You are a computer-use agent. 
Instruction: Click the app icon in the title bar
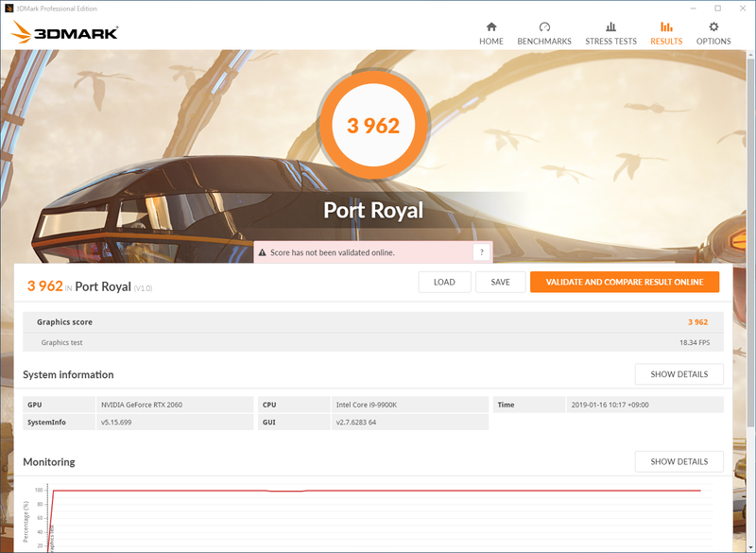[x=9, y=8]
